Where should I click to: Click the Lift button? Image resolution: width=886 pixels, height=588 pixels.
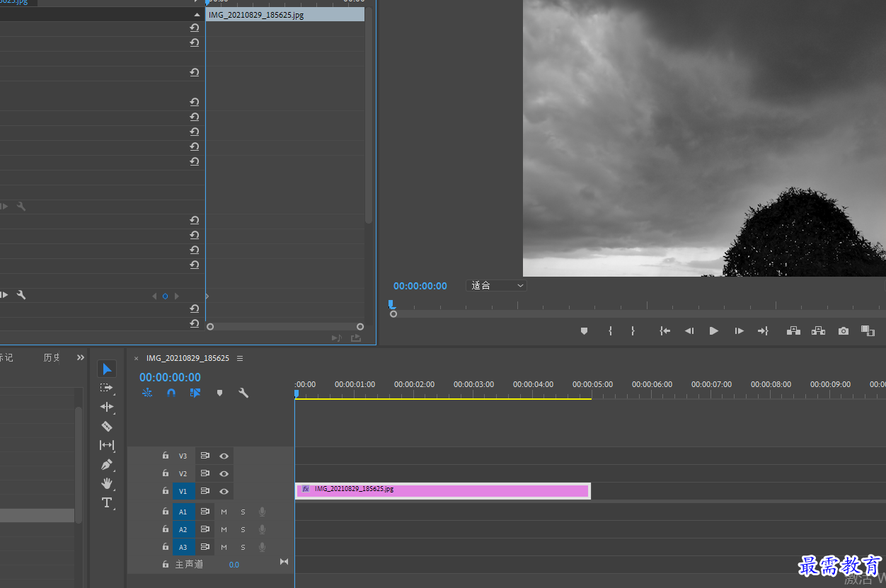[793, 330]
